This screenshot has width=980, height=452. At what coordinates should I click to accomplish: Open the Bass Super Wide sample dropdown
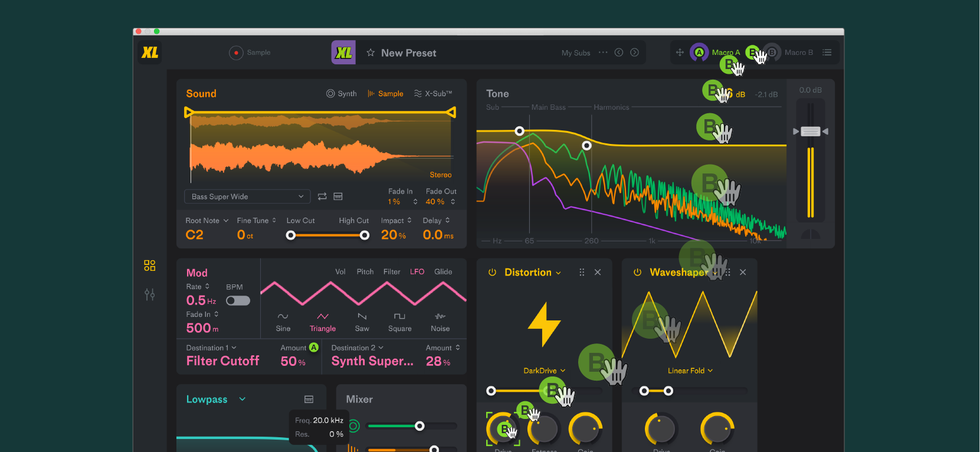click(x=247, y=196)
